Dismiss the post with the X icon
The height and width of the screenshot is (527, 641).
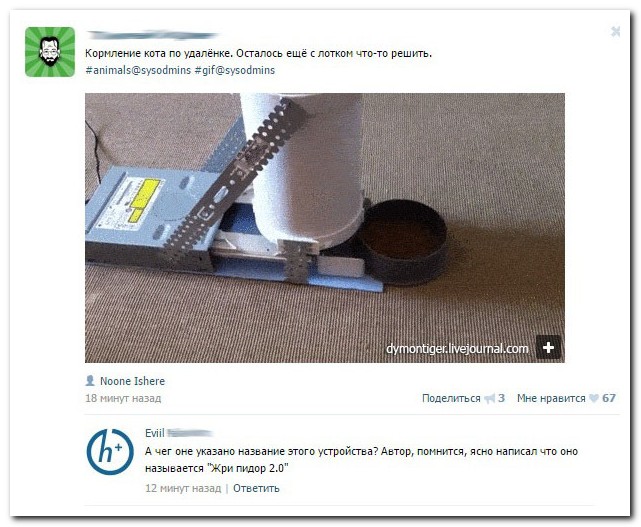click(x=616, y=31)
